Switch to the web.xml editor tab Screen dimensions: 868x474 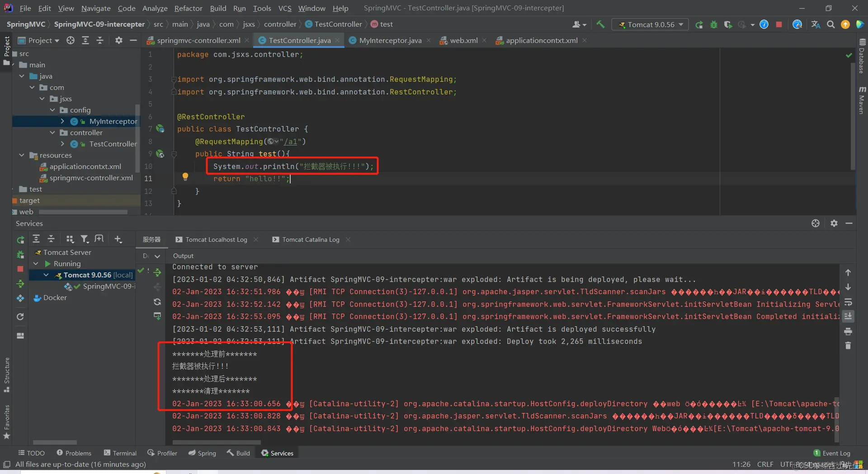pos(463,40)
